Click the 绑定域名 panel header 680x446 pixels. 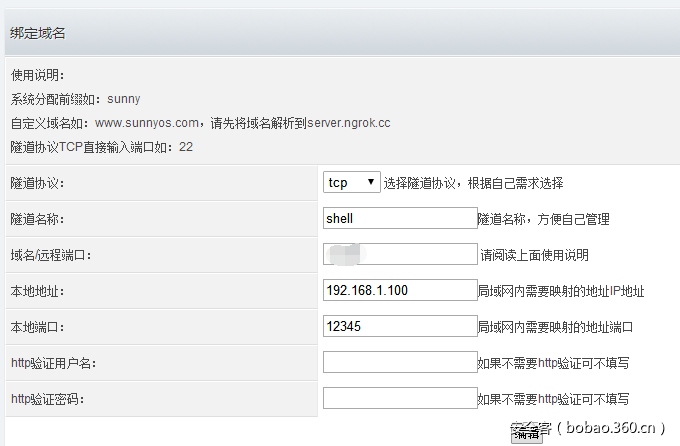click(x=39, y=34)
